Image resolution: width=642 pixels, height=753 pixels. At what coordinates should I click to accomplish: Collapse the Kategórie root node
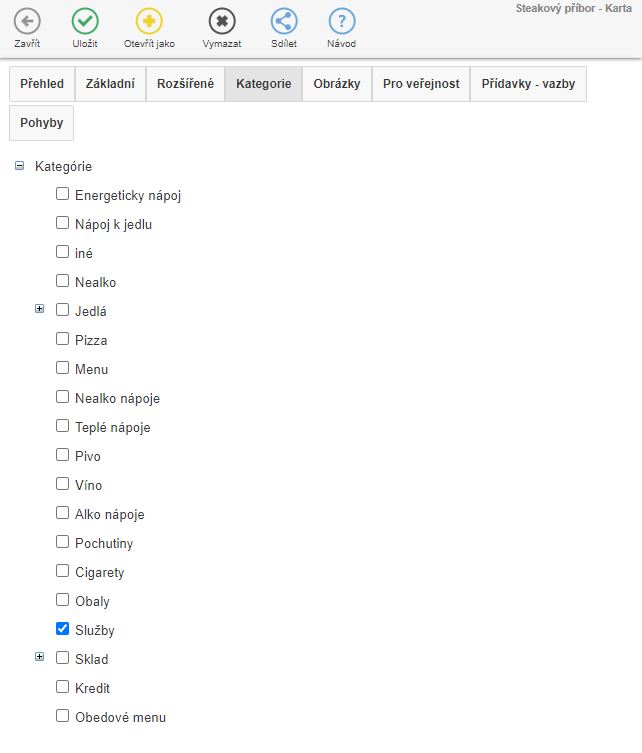pyautogui.click(x=19, y=166)
